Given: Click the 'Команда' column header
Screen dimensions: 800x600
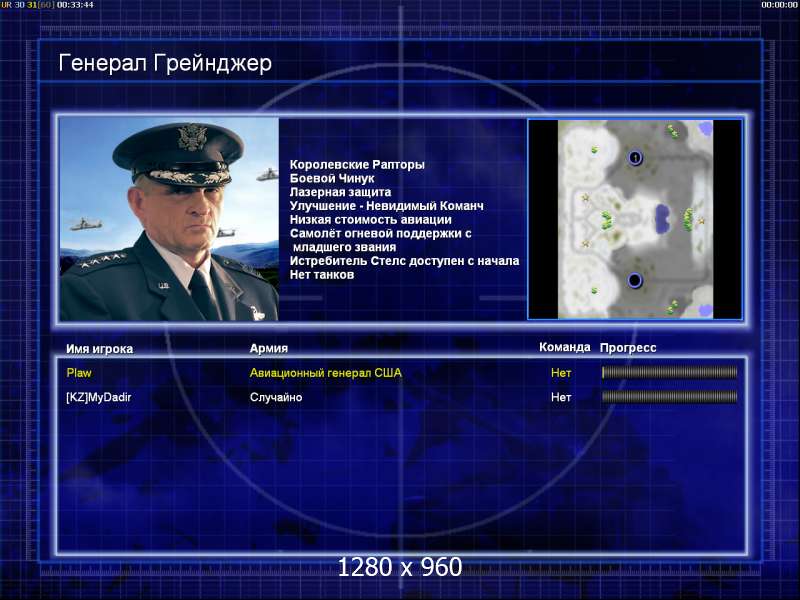Looking at the screenshot, I should [564, 347].
